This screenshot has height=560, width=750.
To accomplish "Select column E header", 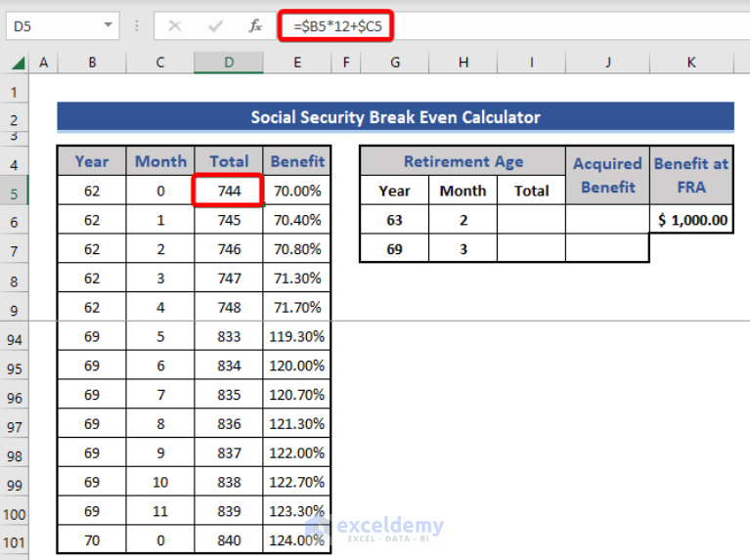I will [297, 63].
